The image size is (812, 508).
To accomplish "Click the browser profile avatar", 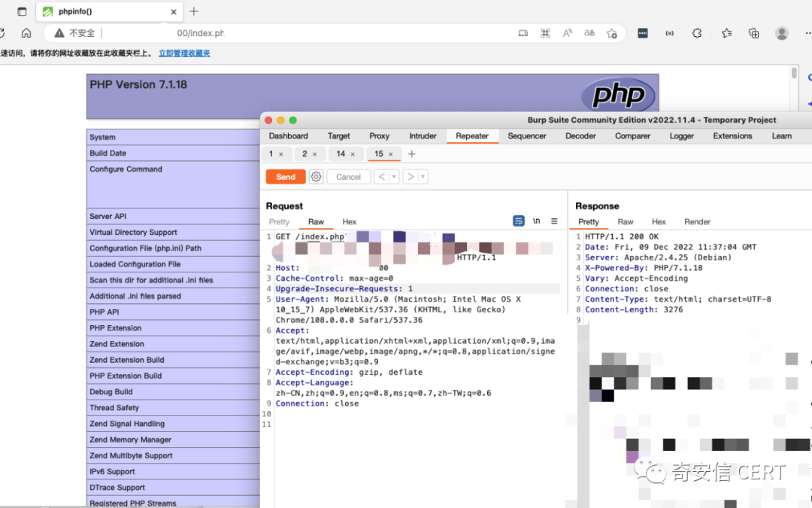I will [x=781, y=33].
